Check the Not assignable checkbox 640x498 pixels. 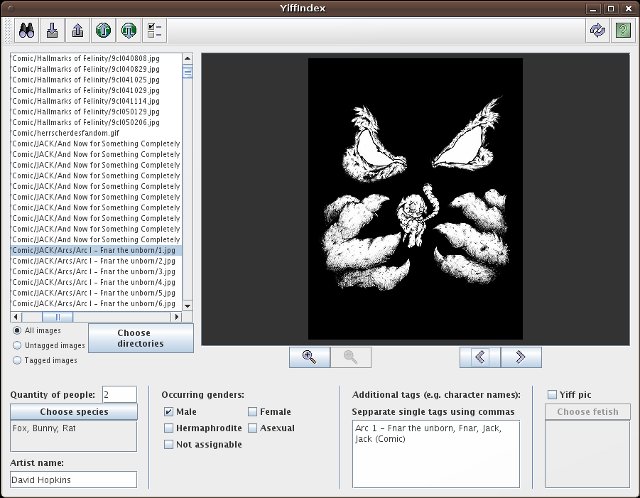(x=169, y=444)
